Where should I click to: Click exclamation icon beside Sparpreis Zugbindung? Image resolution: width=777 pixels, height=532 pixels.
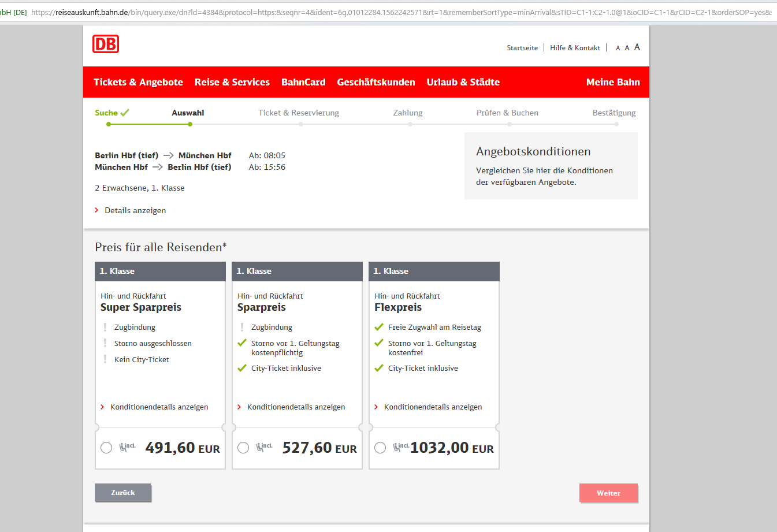pos(242,327)
